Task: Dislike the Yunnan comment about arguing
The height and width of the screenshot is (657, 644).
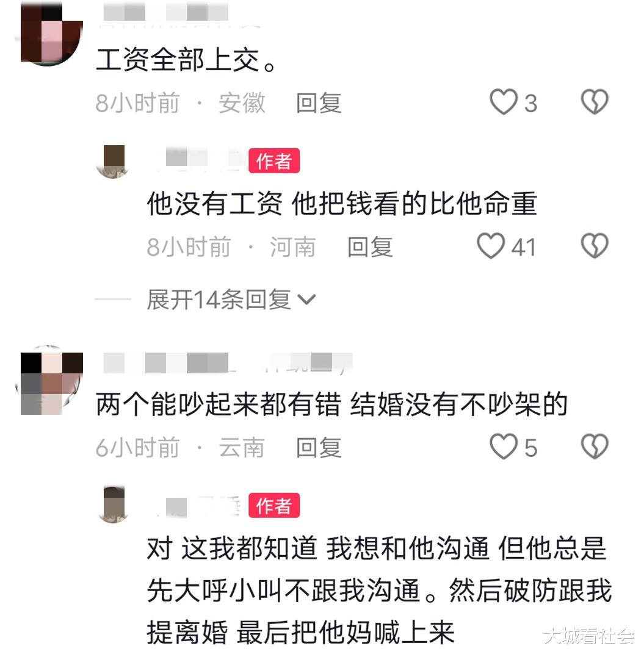Action: 594,447
